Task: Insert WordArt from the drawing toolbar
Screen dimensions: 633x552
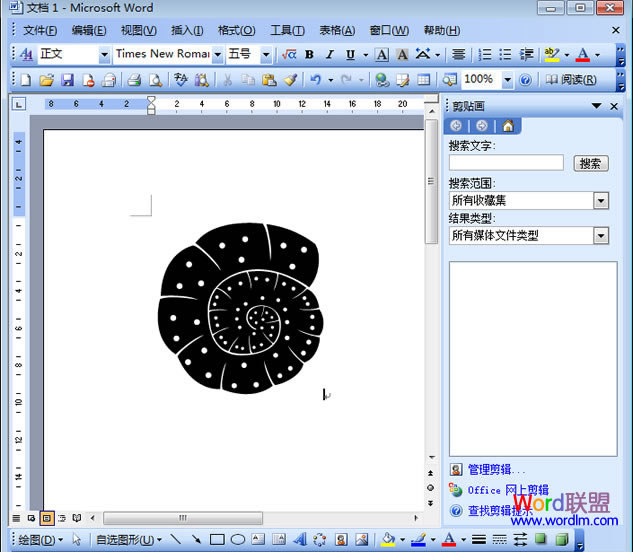Action: pos(298,540)
